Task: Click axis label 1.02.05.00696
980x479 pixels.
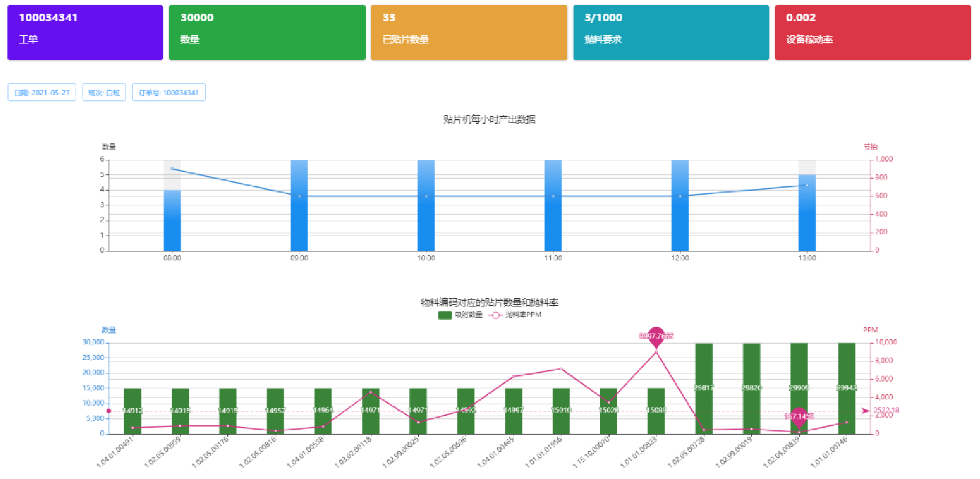Action: click(448, 452)
